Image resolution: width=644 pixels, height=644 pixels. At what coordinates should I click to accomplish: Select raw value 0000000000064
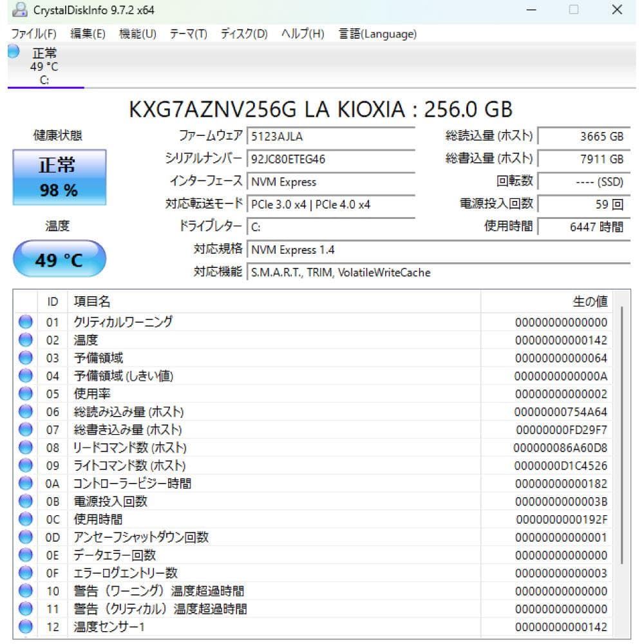click(561, 358)
